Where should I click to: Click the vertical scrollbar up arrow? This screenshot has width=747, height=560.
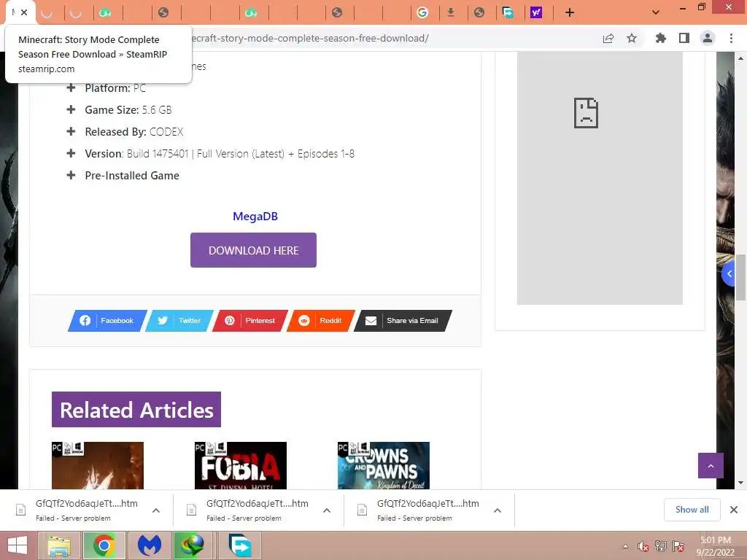point(740,58)
